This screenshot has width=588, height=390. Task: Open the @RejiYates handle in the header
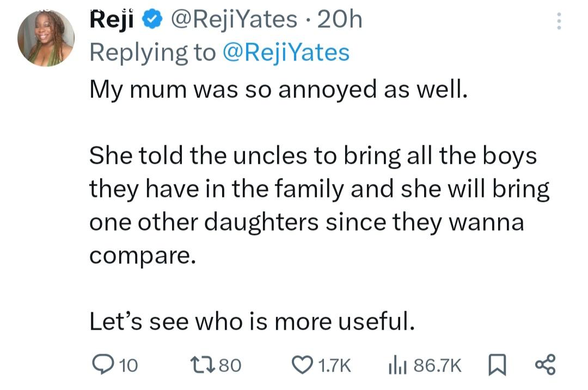tap(234, 20)
